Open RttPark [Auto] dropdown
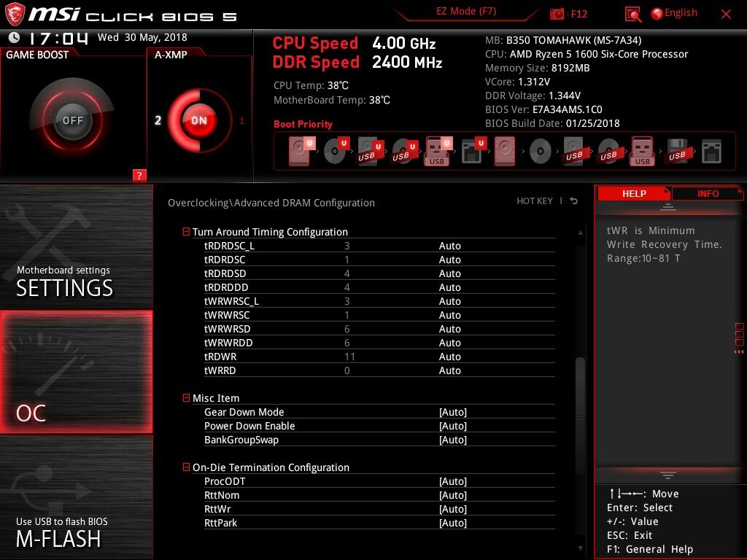The image size is (747, 560). 452,522
